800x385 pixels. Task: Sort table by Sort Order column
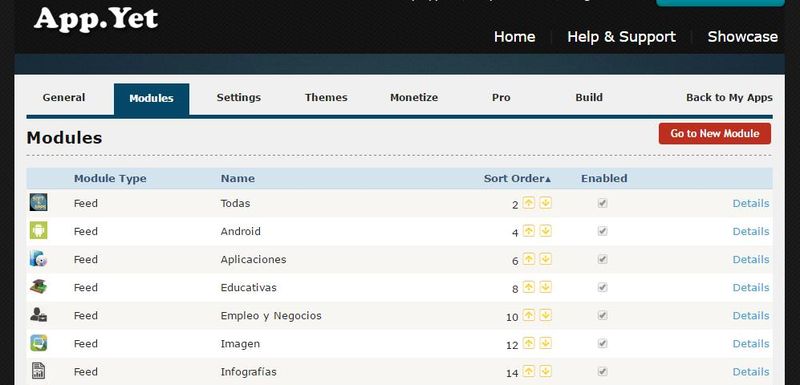point(517,178)
